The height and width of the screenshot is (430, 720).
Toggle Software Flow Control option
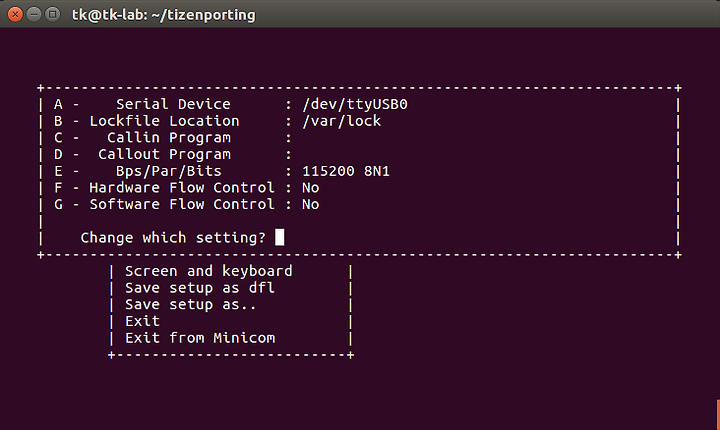click(186, 204)
